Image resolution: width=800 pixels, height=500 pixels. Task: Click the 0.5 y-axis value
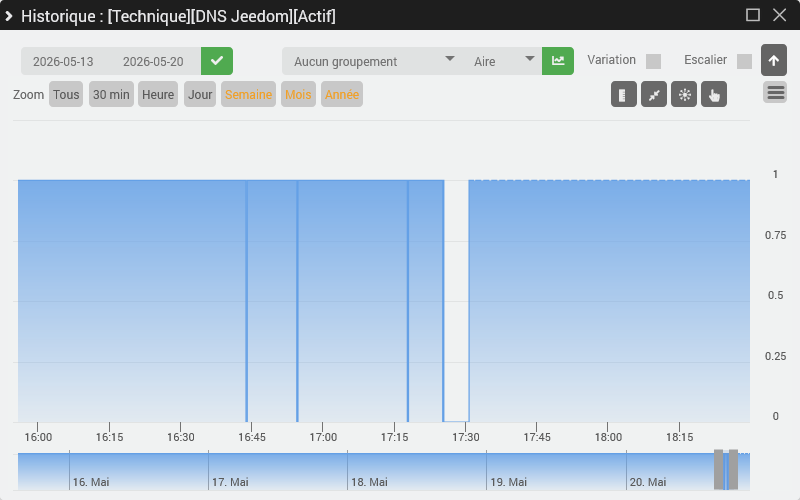tap(775, 295)
